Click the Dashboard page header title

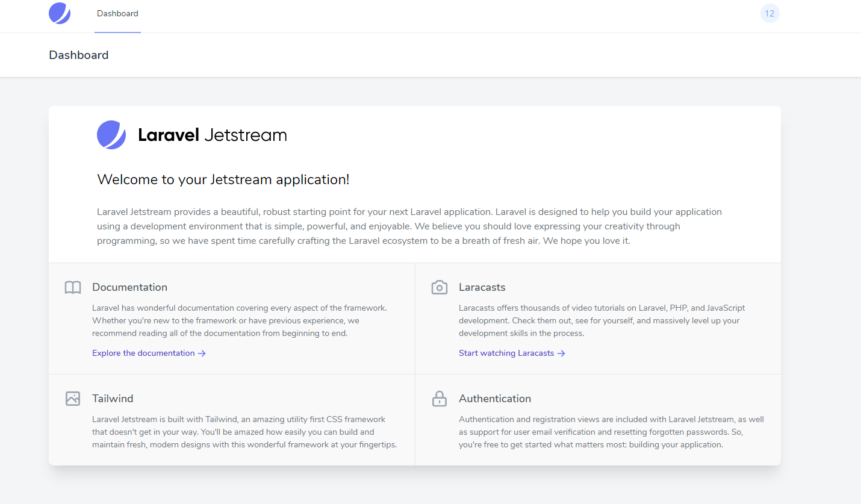[79, 55]
